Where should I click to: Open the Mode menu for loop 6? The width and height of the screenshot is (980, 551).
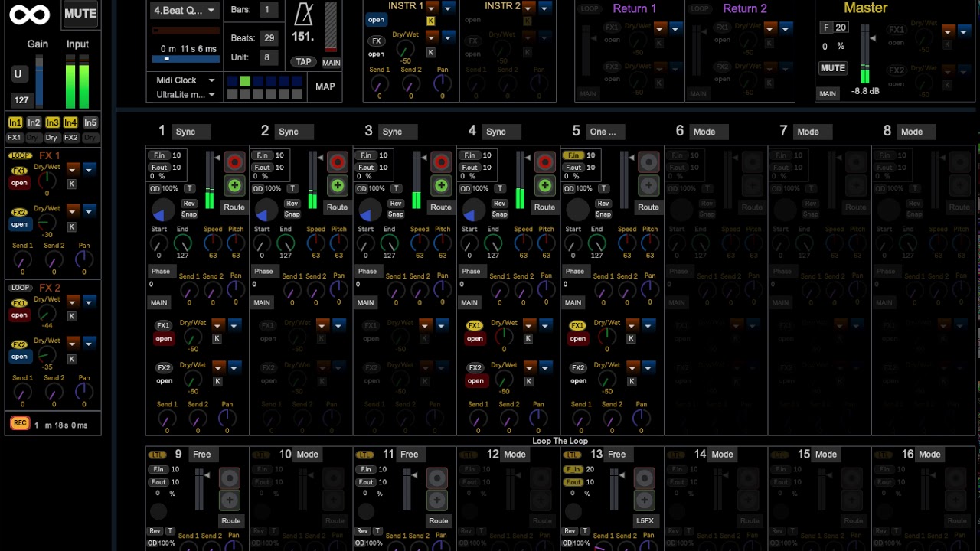point(709,132)
